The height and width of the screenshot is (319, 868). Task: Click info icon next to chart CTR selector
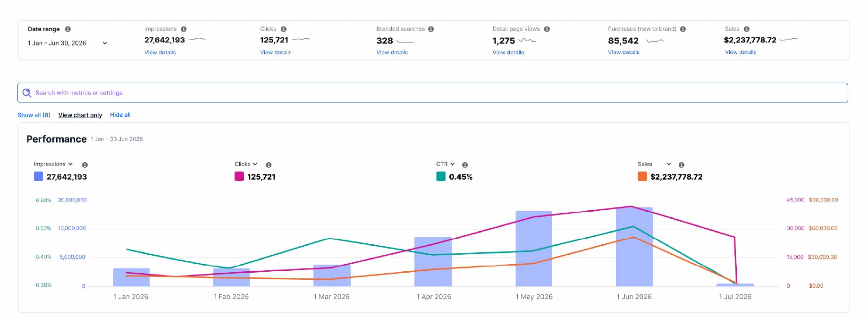(x=465, y=165)
